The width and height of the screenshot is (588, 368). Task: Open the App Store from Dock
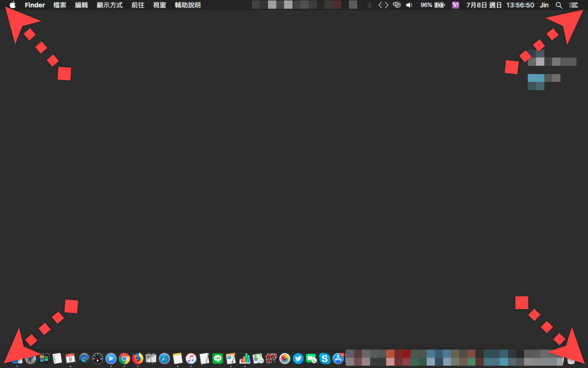click(338, 359)
